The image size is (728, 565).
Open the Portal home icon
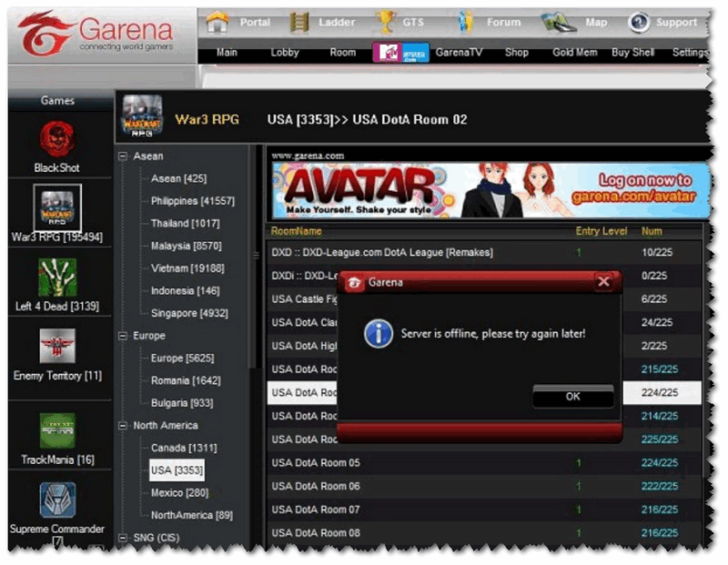tap(217, 22)
